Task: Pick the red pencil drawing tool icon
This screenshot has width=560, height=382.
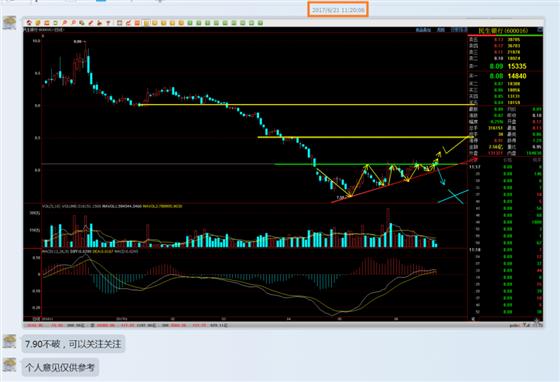Action: pos(90,23)
